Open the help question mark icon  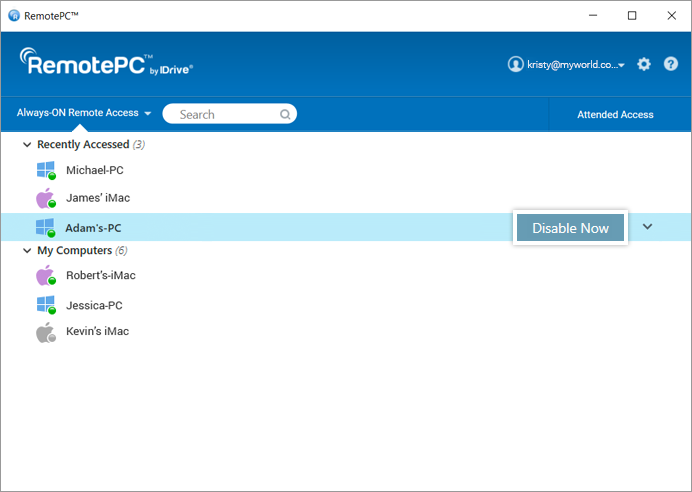[x=671, y=64]
